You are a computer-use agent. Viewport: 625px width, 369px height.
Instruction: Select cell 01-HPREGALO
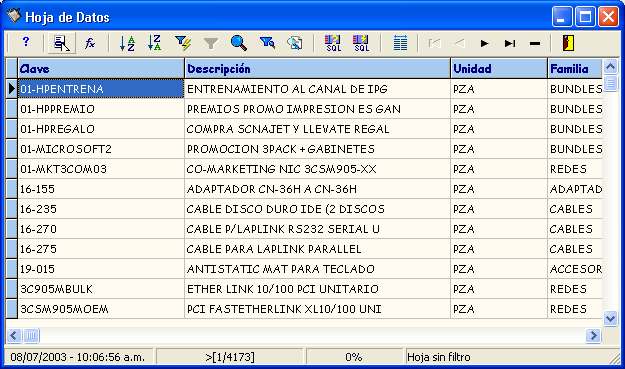tap(101, 129)
